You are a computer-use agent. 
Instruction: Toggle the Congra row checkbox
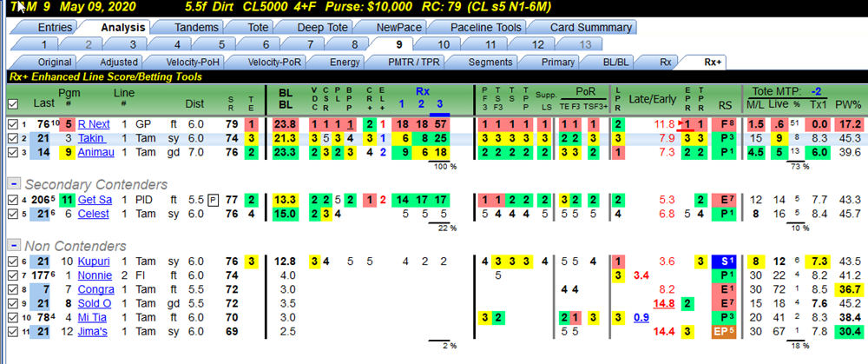point(13,289)
